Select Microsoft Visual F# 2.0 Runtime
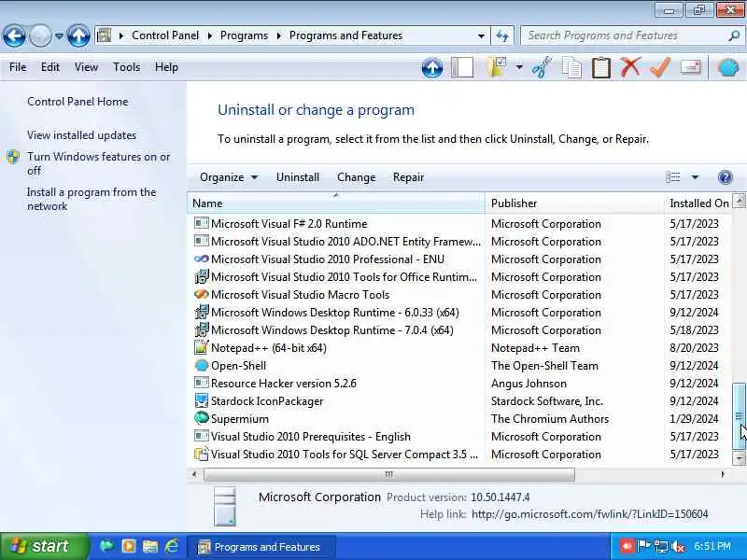The height and width of the screenshot is (560, 747). (x=289, y=224)
